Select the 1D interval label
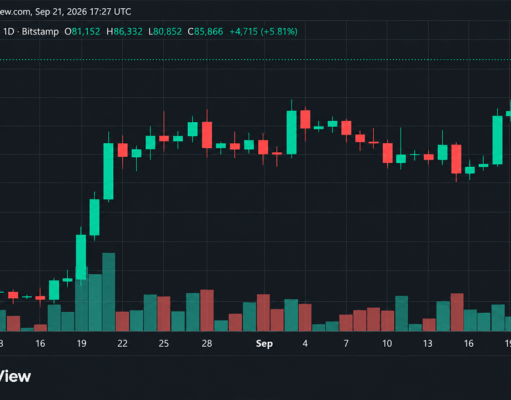This screenshot has width=511, height=400. click(9, 32)
